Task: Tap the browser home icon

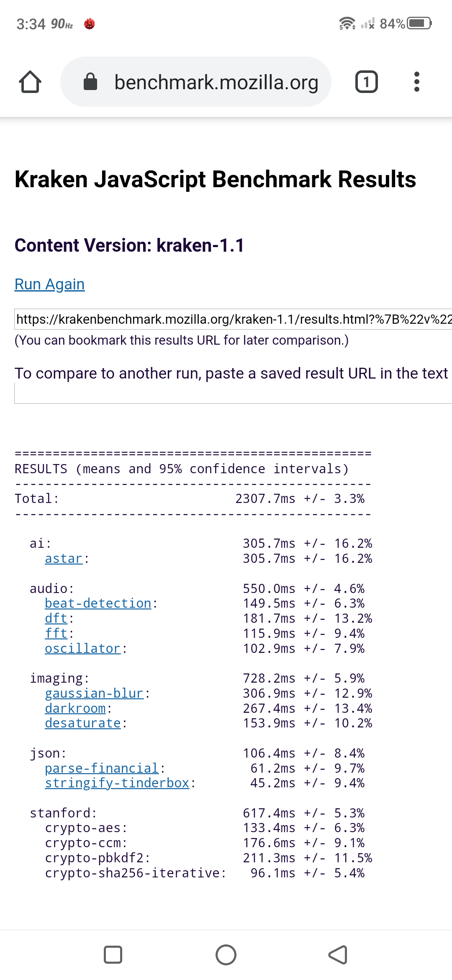Action: point(30,82)
